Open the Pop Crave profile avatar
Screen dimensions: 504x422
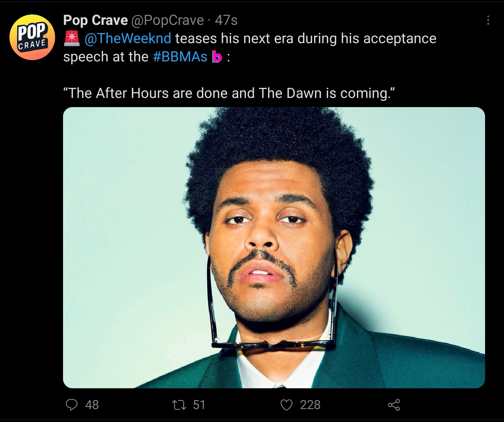click(32, 37)
